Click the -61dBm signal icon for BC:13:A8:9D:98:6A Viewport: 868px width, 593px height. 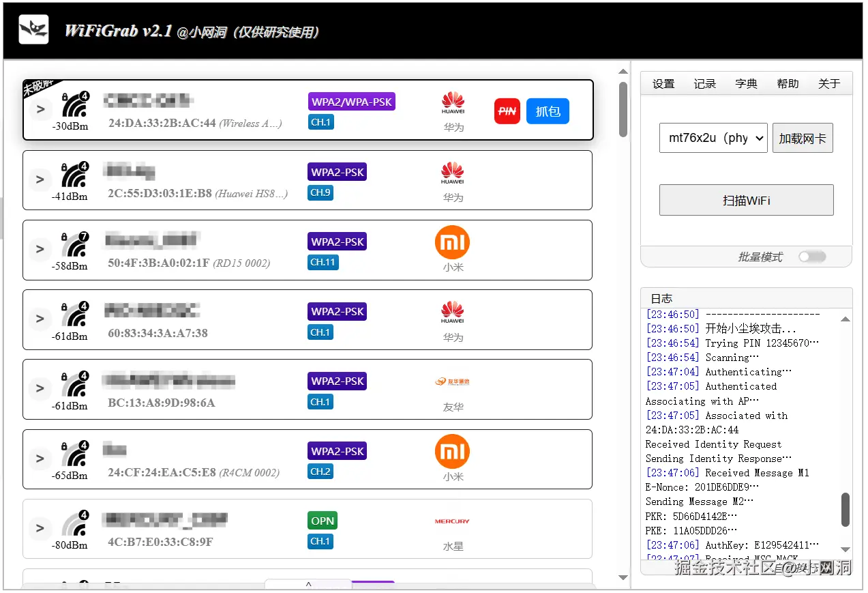click(74, 385)
